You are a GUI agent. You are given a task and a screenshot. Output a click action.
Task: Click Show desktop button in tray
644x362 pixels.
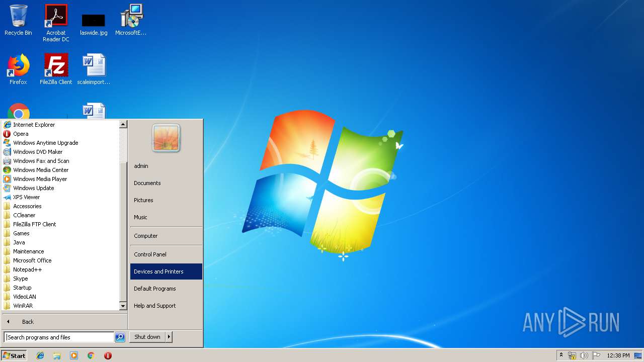click(x=638, y=355)
